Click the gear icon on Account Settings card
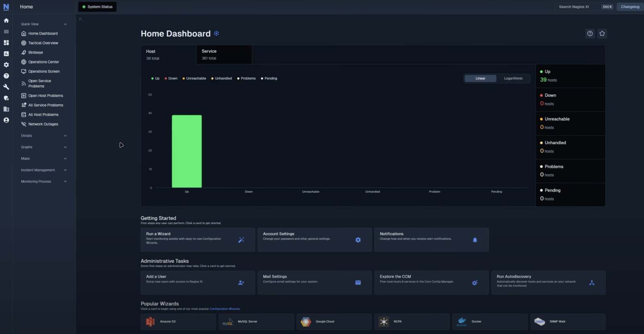Image resolution: width=644 pixels, height=334 pixels. click(x=358, y=240)
